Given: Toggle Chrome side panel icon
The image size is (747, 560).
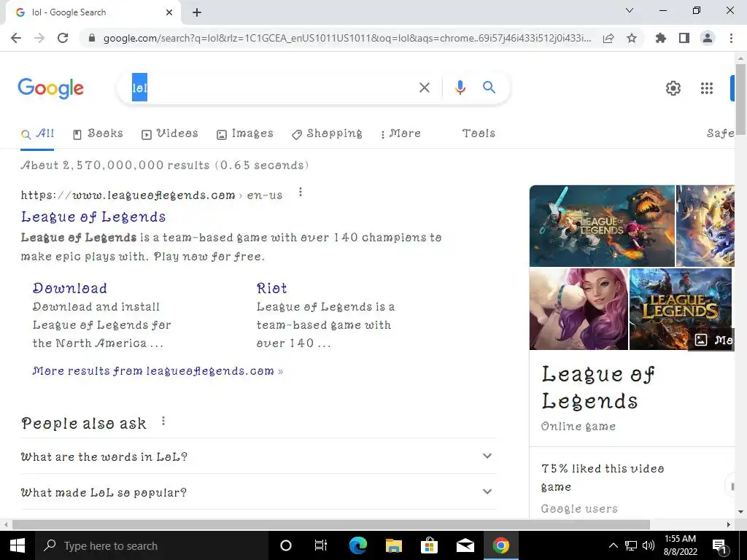Looking at the screenshot, I should [x=684, y=38].
